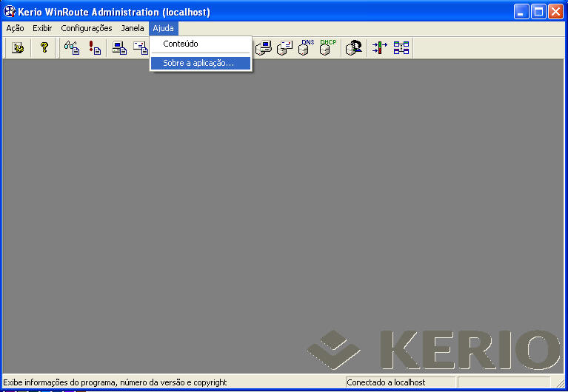Image resolution: width=568 pixels, height=392 pixels.
Task: Click the connect to host toolbar icon
Action: tap(19, 48)
